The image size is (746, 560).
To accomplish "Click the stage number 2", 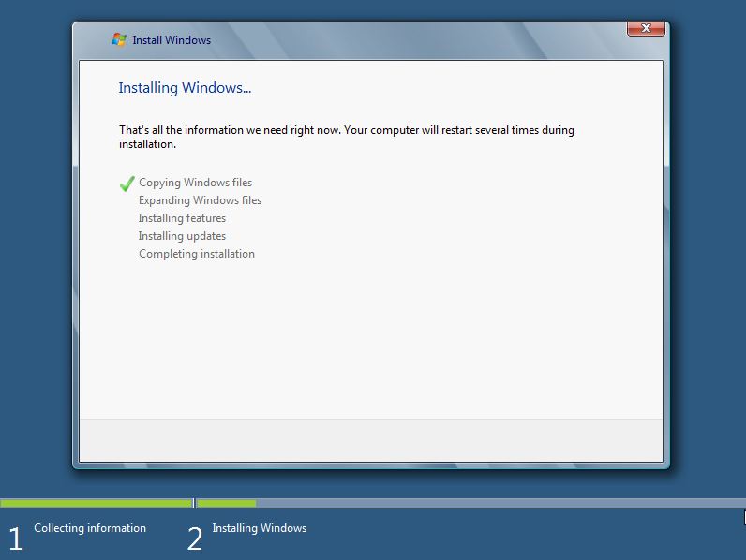I will pos(195,538).
